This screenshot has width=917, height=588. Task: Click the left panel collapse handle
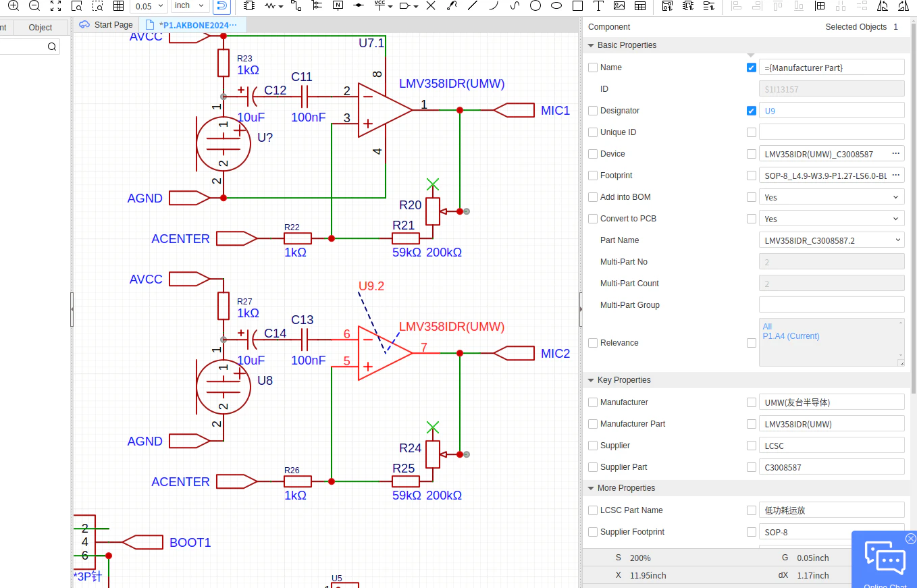coord(72,309)
